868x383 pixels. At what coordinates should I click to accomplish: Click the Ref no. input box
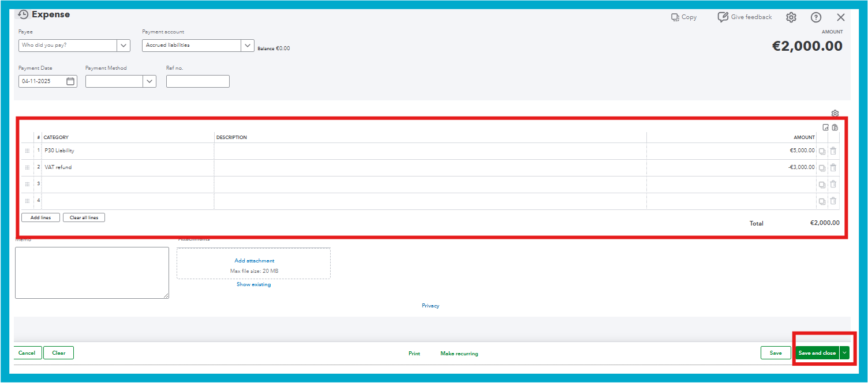[x=198, y=81]
